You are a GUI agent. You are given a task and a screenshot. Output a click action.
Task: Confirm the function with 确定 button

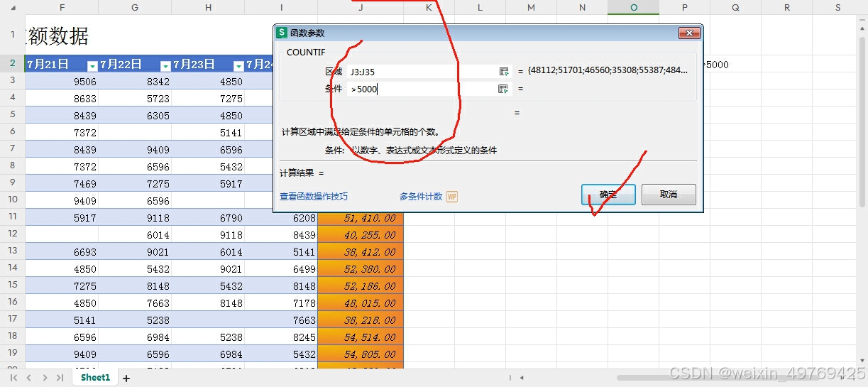click(608, 195)
